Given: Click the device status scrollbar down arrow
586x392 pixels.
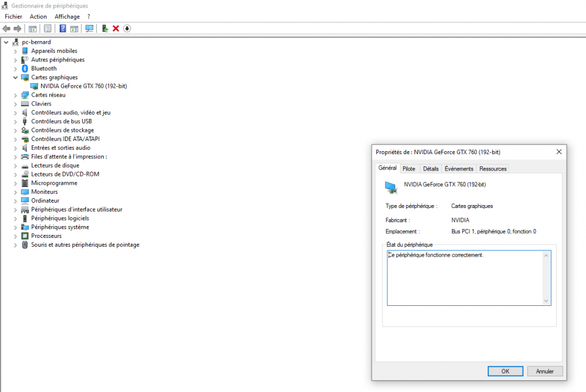Looking at the screenshot, I should (547, 301).
